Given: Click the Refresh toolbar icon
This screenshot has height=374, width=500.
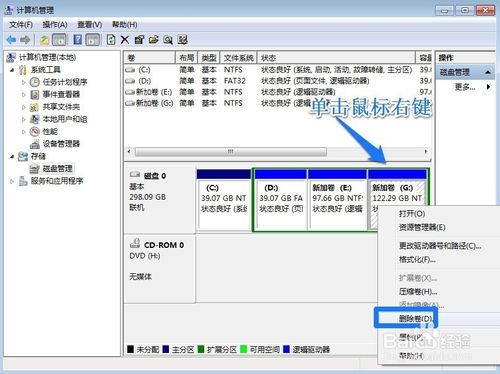Looking at the screenshot, I should coord(111,40).
